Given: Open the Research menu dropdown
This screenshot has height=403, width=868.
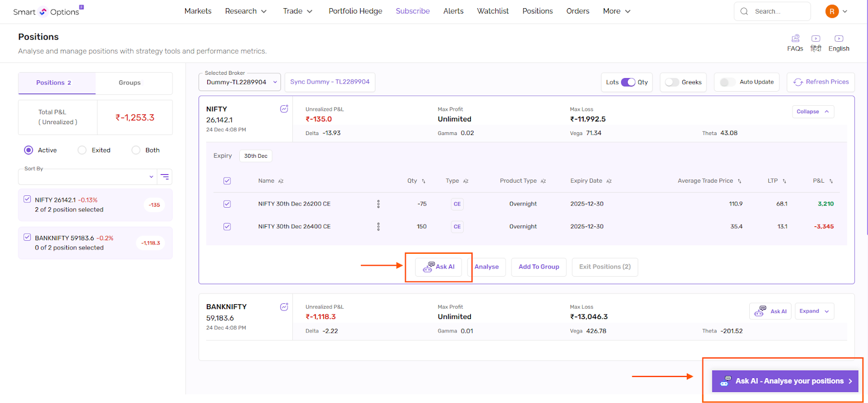Looking at the screenshot, I should pyautogui.click(x=246, y=11).
